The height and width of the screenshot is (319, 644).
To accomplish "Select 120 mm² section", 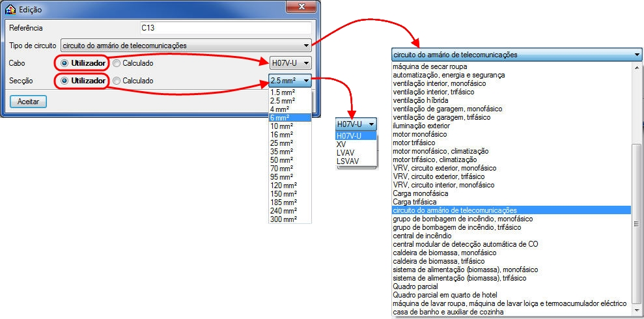I will (x=290, y=185).
